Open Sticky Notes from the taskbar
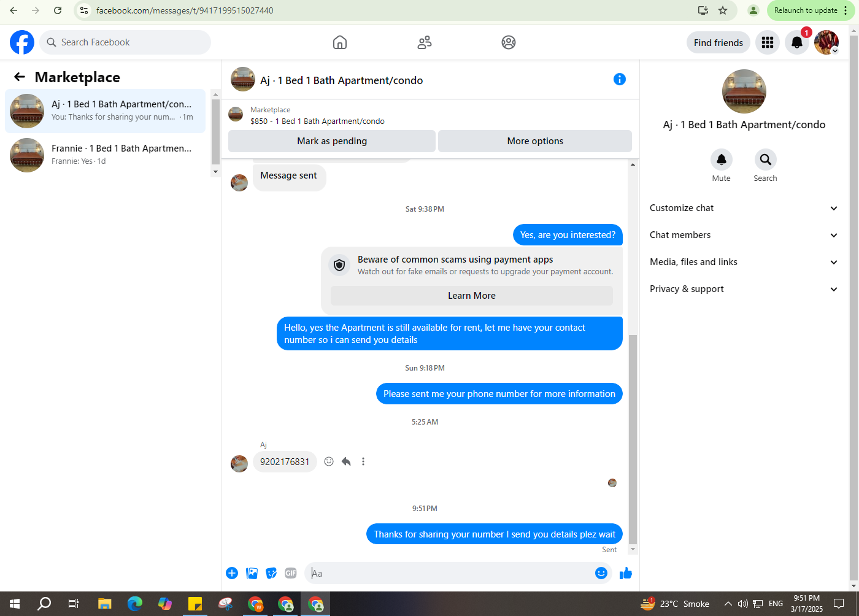Viewport: 859px width, 616px height. [195, 604]
